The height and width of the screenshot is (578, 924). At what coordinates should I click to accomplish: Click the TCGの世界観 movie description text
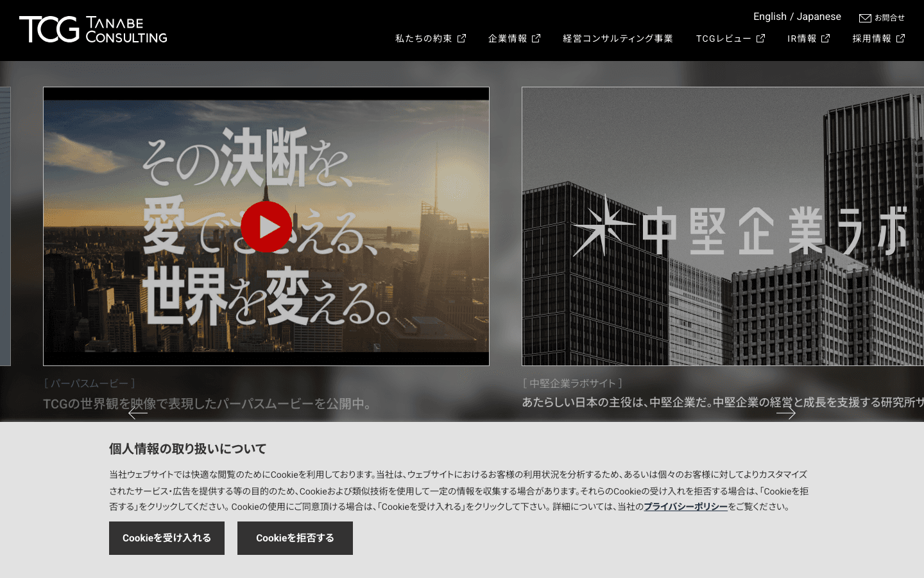coord(207,404)
